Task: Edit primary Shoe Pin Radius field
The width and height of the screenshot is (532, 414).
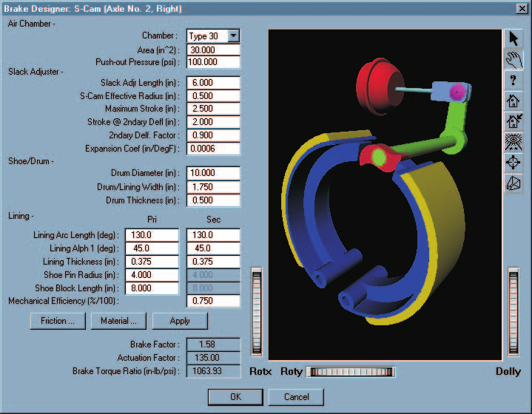Action: pyautogui.click(x=152, y=275)
